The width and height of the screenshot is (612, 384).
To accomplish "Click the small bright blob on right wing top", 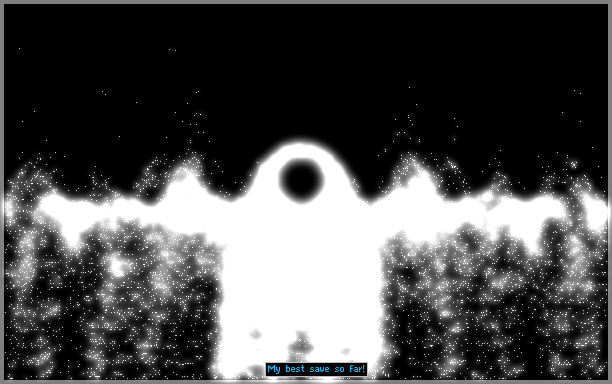I will [x=487, y=197].
